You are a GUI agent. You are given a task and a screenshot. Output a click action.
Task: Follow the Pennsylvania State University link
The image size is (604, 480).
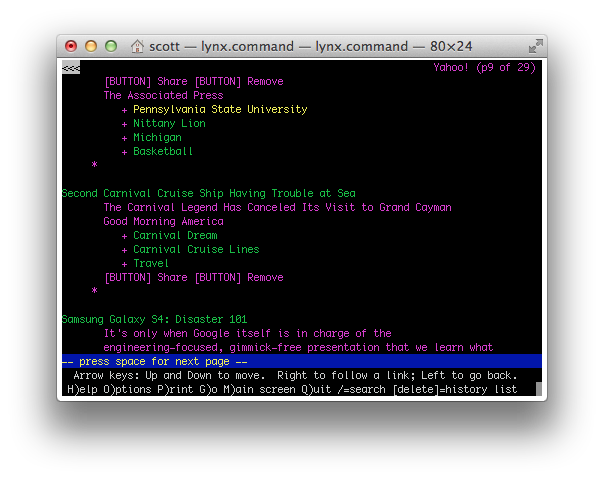point(220,109)
